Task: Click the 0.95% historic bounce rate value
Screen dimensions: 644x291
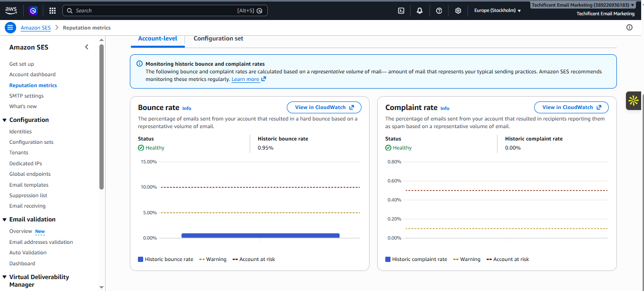Action: point(265,148)
